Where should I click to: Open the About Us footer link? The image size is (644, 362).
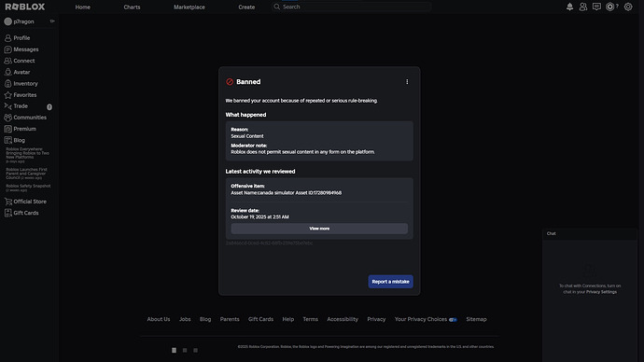(x=159, y=319)
